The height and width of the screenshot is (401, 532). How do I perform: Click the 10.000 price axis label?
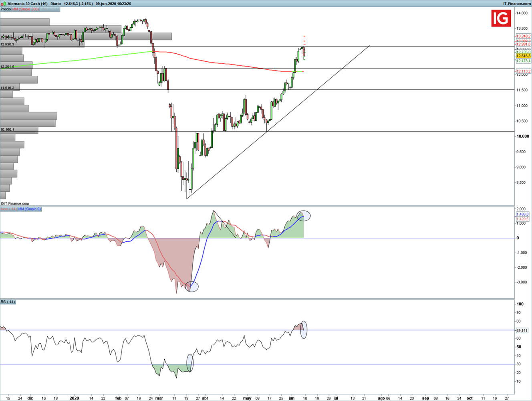(x=522, y=136)
